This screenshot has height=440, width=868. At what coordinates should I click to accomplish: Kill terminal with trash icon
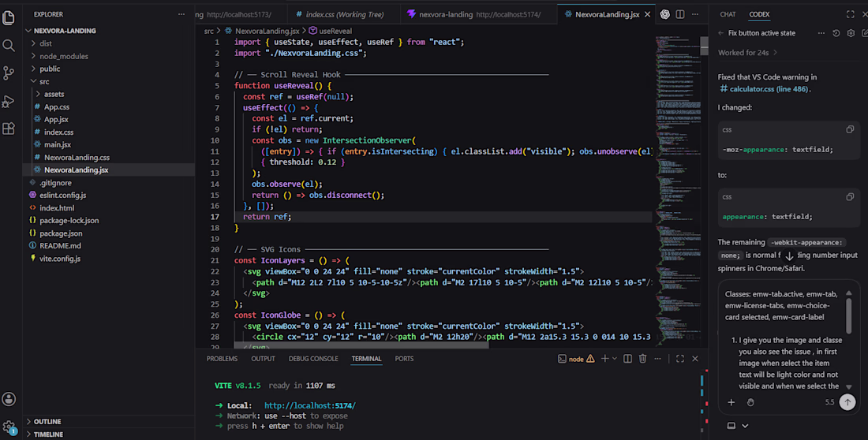642,359
